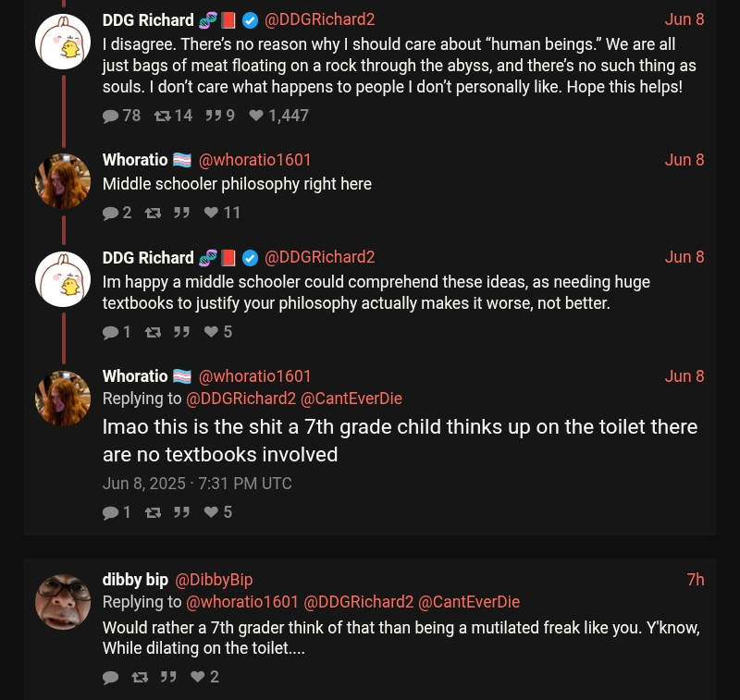
Task: Open @DibbyBip profile handle link
Action: click(x=214, y=580)
